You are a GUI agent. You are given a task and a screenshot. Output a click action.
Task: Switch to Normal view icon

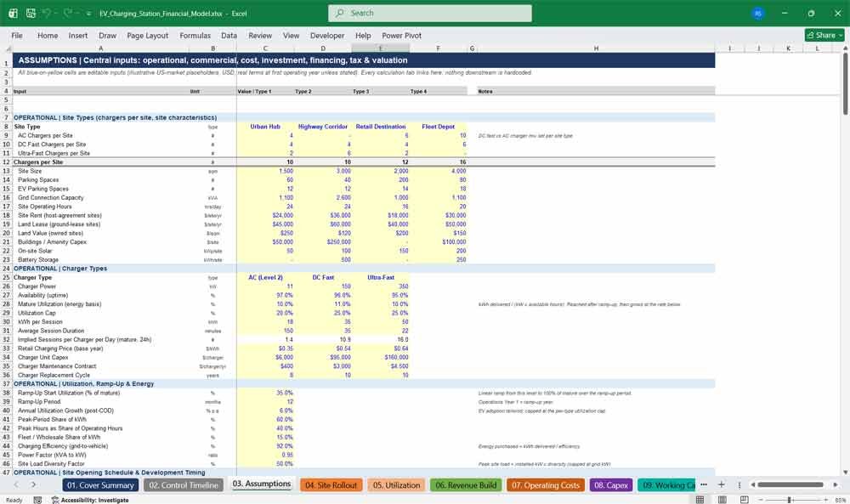point(700,499)
